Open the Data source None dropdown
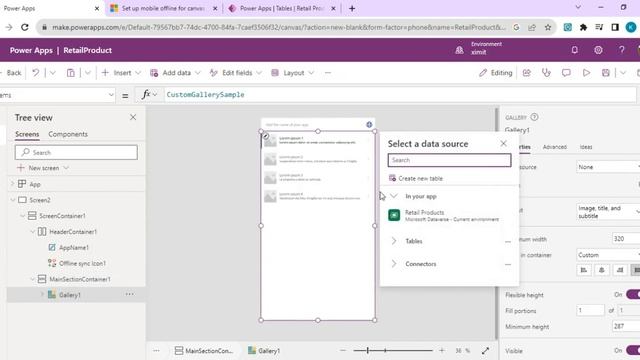Viewport: 640px width, 360px height. (608, 167)
